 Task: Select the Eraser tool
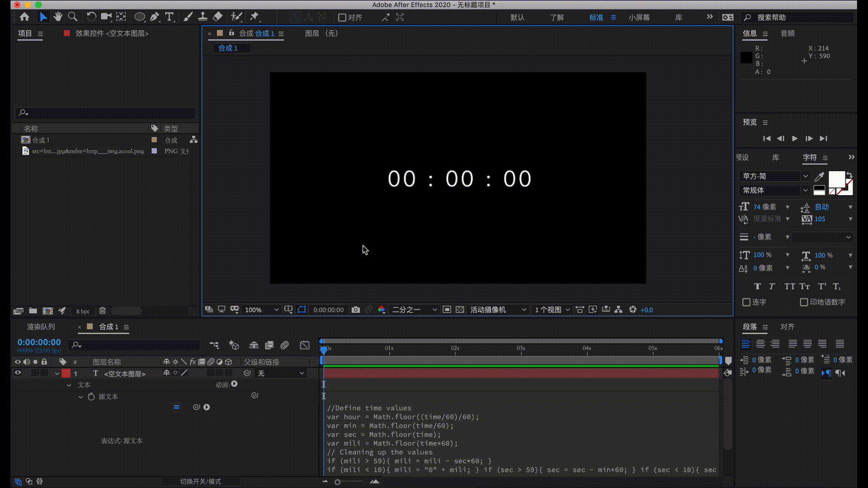218,17
